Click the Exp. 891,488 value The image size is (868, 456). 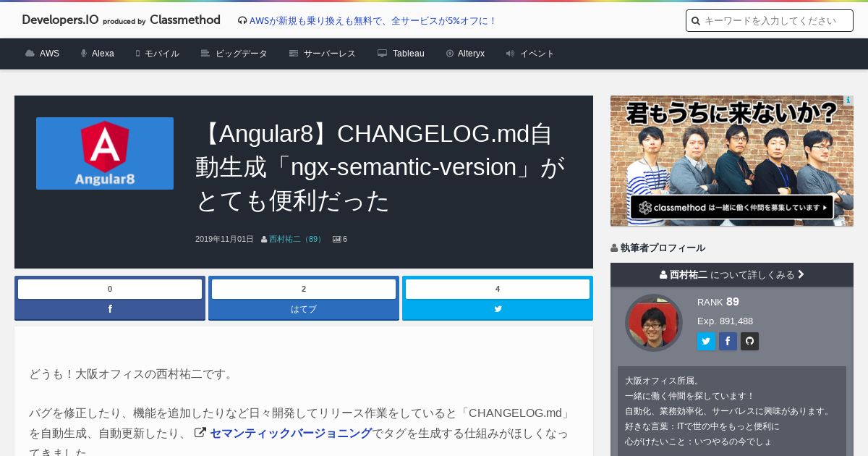point(725,321)
